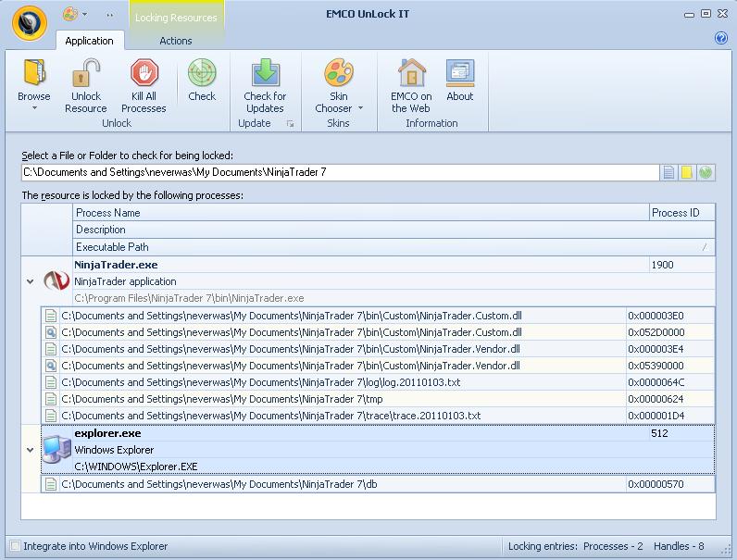
Task: Click process ID 1900
Action: tap(662, 265)
